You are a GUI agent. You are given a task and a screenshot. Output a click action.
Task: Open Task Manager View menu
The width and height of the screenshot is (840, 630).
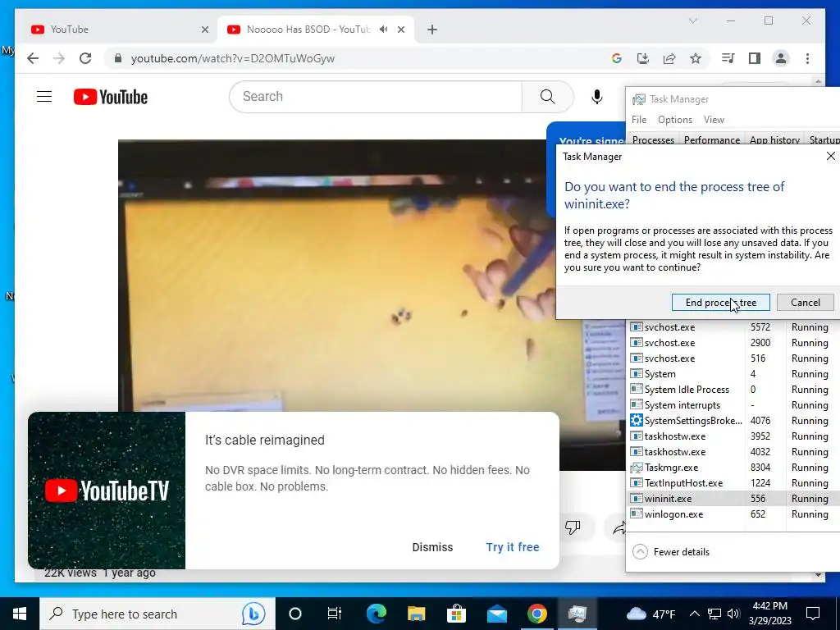point(714,120)
